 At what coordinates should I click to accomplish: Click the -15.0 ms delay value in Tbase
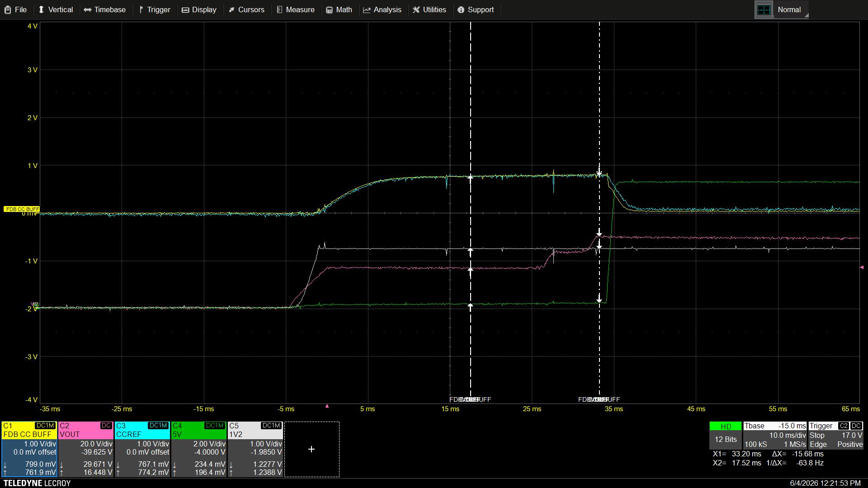(792, 426)
